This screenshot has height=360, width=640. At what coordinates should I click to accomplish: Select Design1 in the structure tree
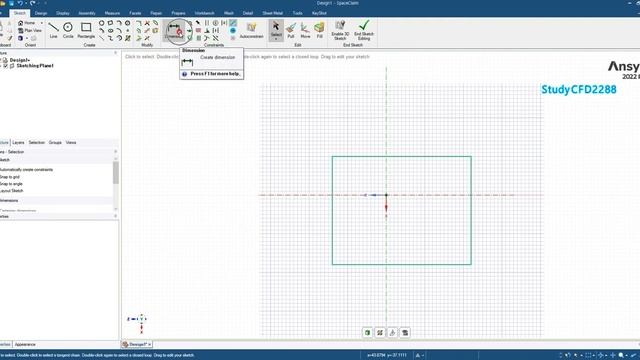pos(20,60)
